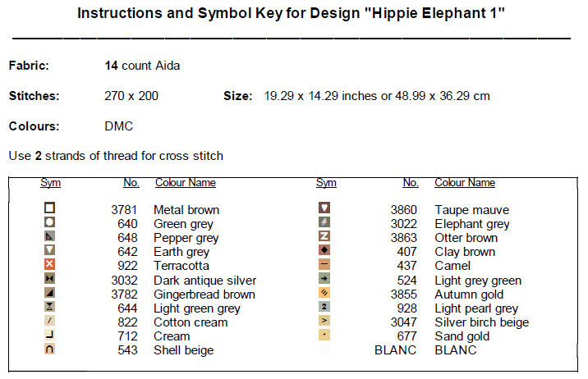
Task: Click the Metal brown 3781 symbol
Action: [x=49, y=209]
